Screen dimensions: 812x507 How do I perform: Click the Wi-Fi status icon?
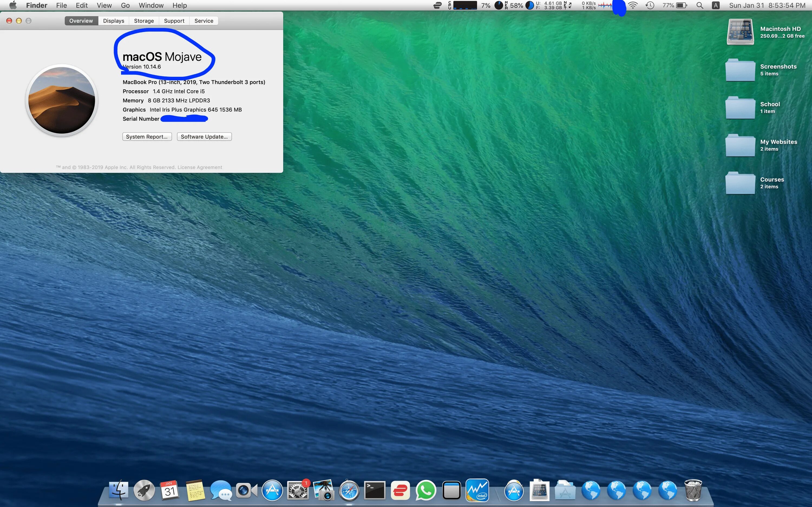(633, 5)
